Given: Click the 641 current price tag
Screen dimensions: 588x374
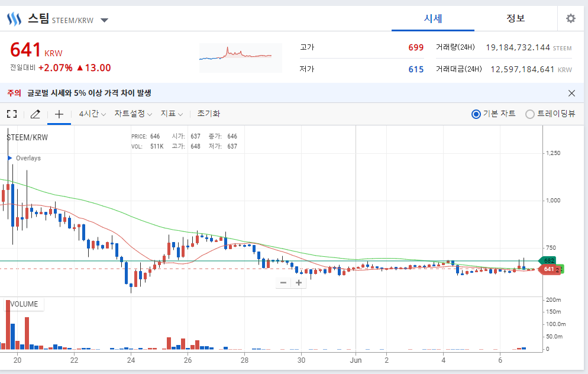Looking at the screenshot, I should (548, 269).
